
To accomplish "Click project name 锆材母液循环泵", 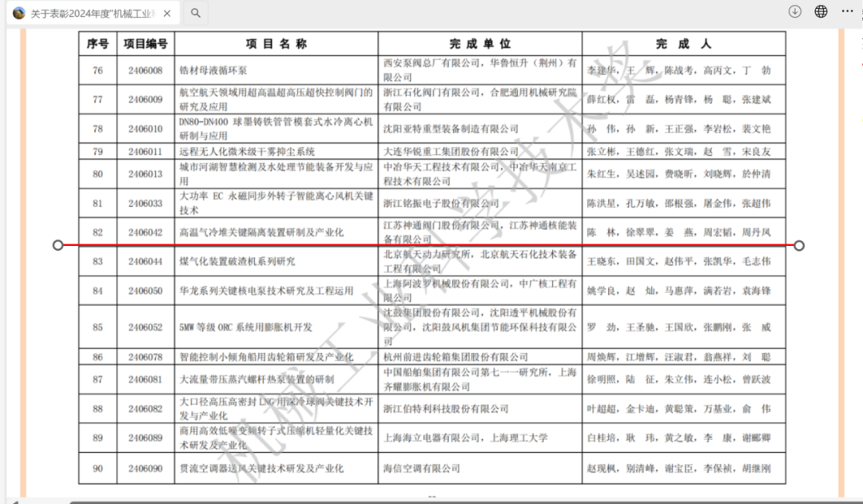I will pos(213,70).
